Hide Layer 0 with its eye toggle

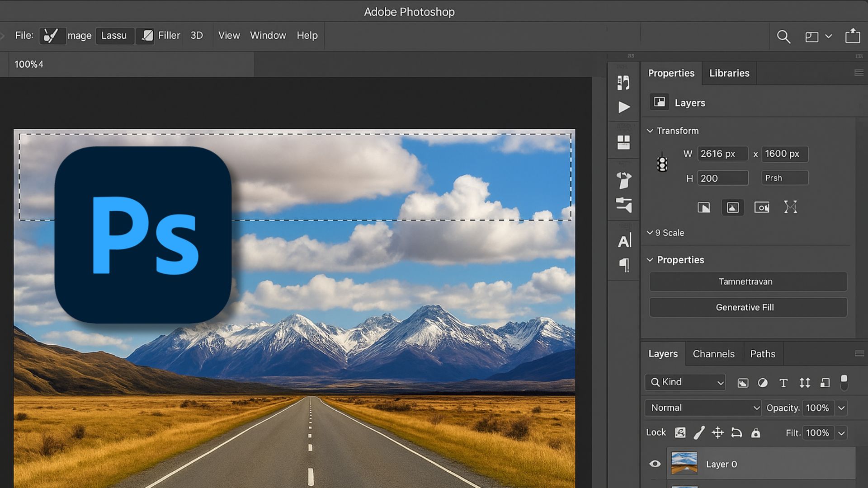pyautogui.click(x=655, y=464)
